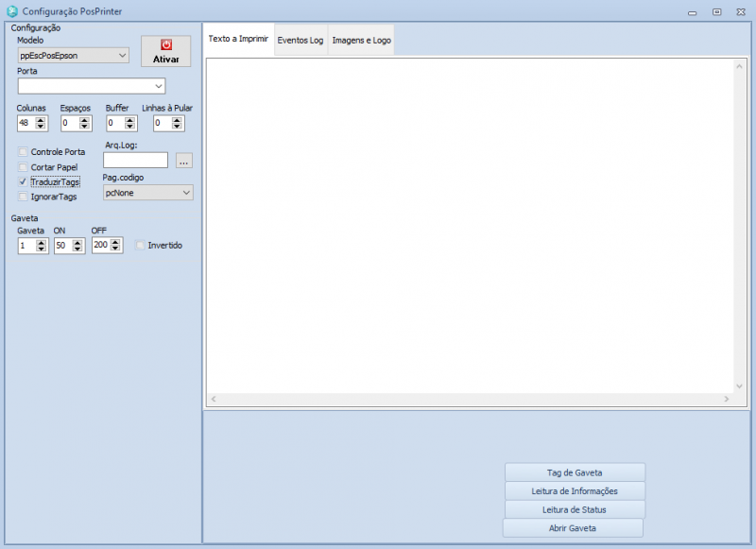756x549 pixels.
Task: Click the Ativar power button
Action: [165, 51]
